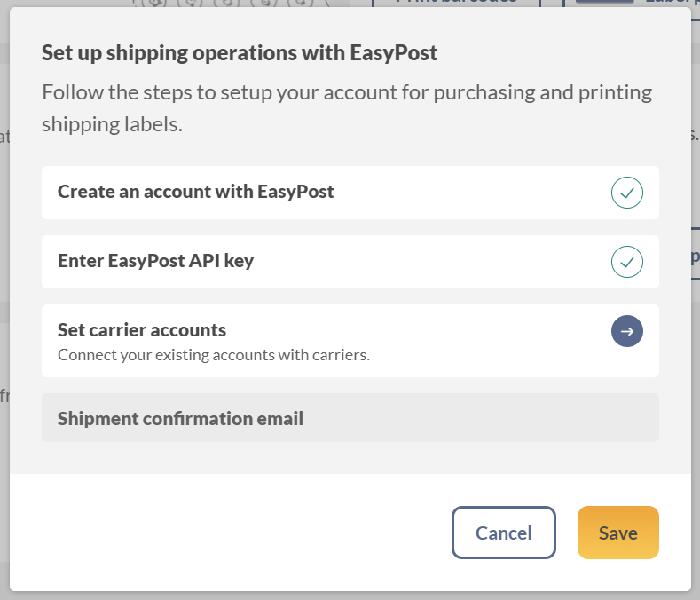The width and height of the screenshot is (700, 600).
Task: Expand the "Enter EasyPost API key" step
Action: 350,262
